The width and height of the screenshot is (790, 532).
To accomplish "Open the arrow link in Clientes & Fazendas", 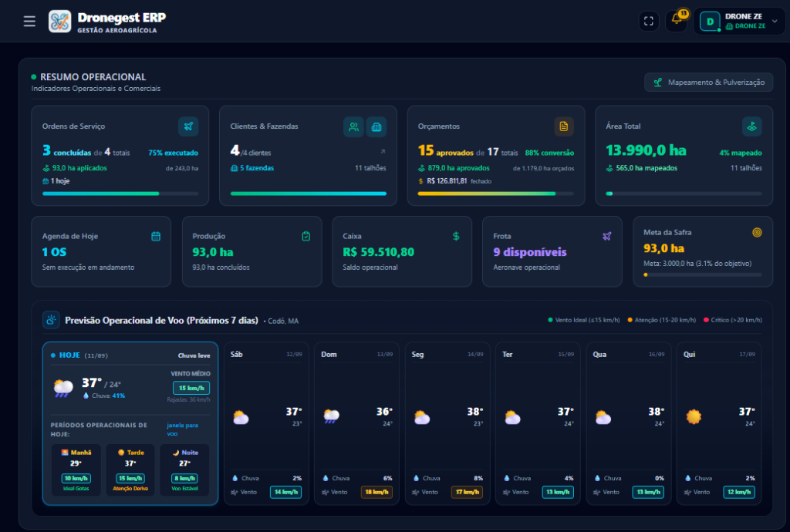I will click(x=383, y=151).
